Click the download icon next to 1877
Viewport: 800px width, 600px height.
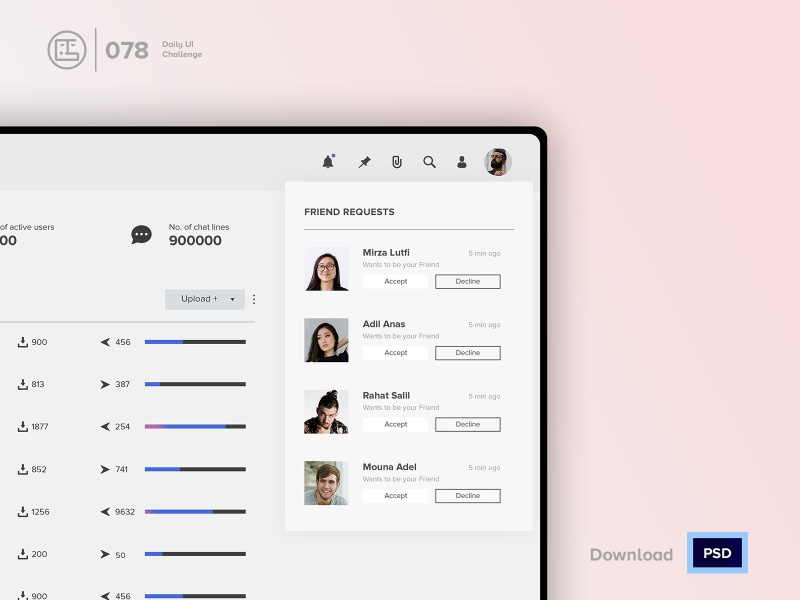point(24,426)
